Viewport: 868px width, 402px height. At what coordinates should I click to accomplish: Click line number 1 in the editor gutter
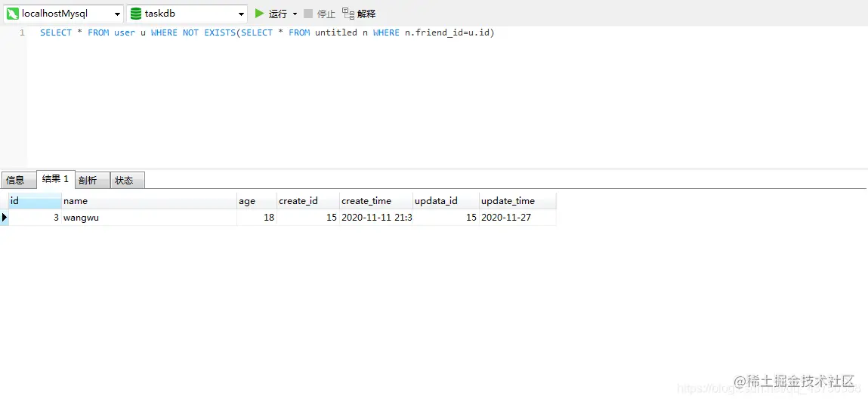tap(22, 32)
